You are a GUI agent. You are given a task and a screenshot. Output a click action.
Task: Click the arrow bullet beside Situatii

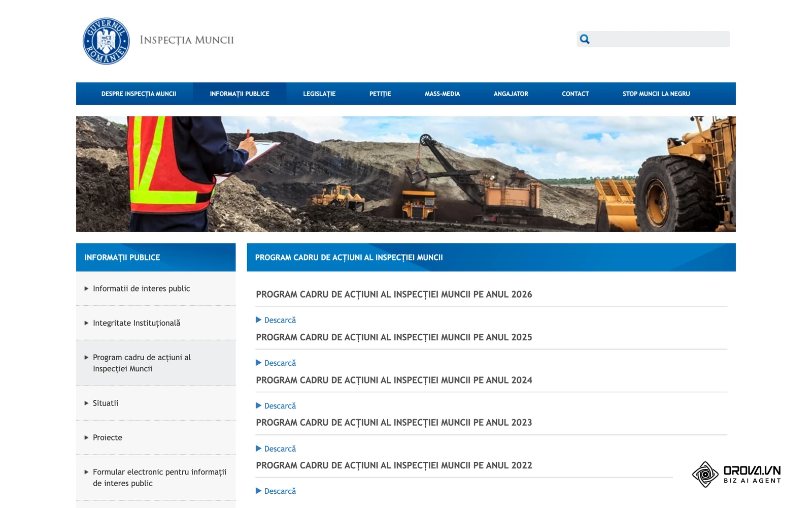point(86,403)
